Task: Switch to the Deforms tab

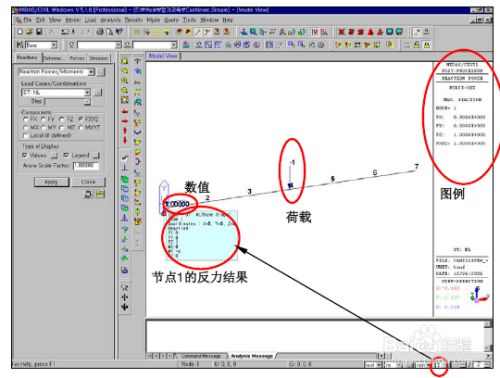Action: (53, 58)
